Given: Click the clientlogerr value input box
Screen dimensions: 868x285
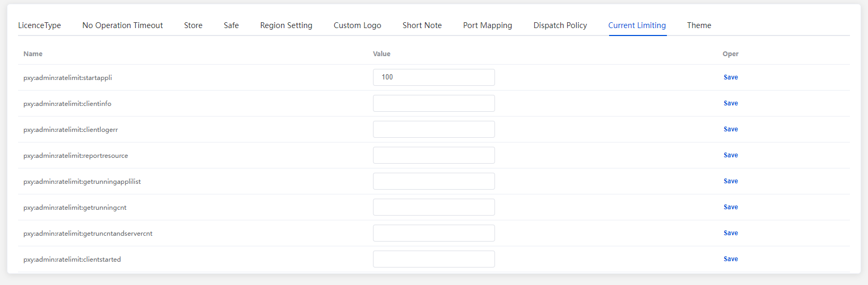Looking at the screenshot, I should 434,129.
